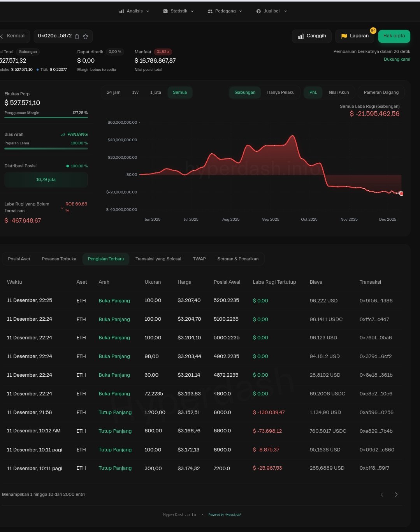Image resolution: width=420 pixels, height=532 pixels.
Task: Switch to Posisi Aset tab
Action: point(19,259)
